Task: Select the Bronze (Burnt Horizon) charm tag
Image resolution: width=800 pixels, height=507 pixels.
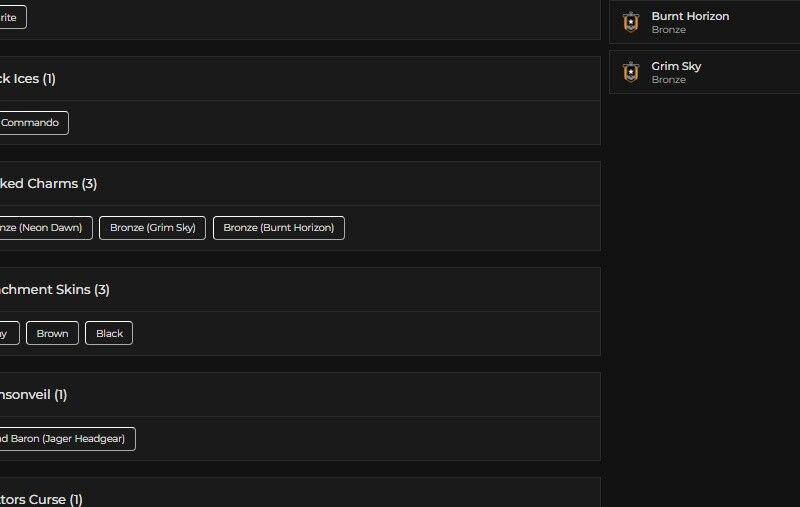Action: (x=278, y=228)
